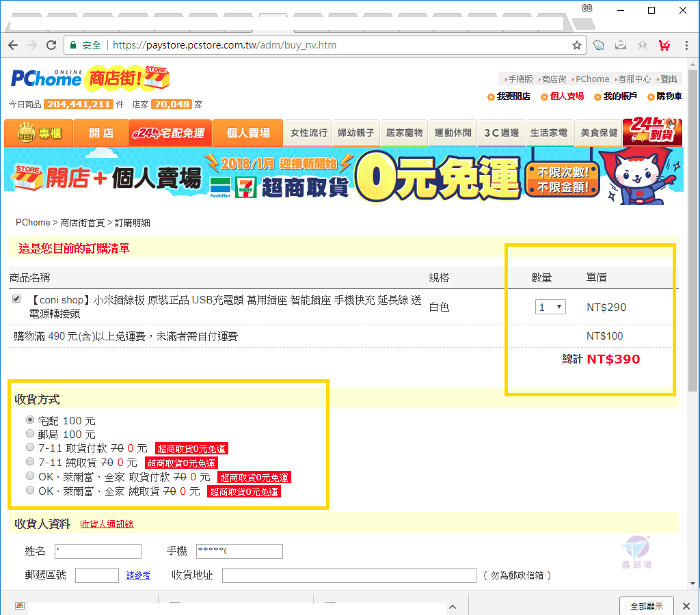Open the 客服中心 link

click(x=634, y=79)
